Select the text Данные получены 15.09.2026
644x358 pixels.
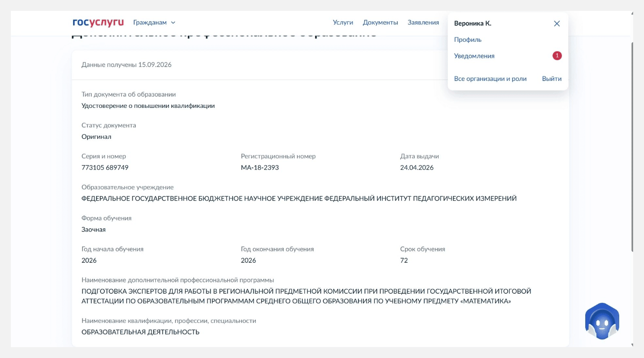tap(126, 65)
